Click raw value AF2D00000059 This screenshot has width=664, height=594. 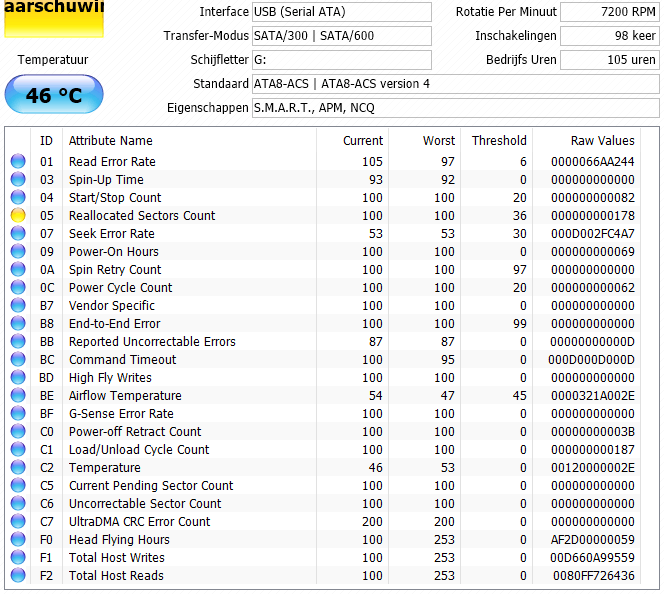(592, 539)
